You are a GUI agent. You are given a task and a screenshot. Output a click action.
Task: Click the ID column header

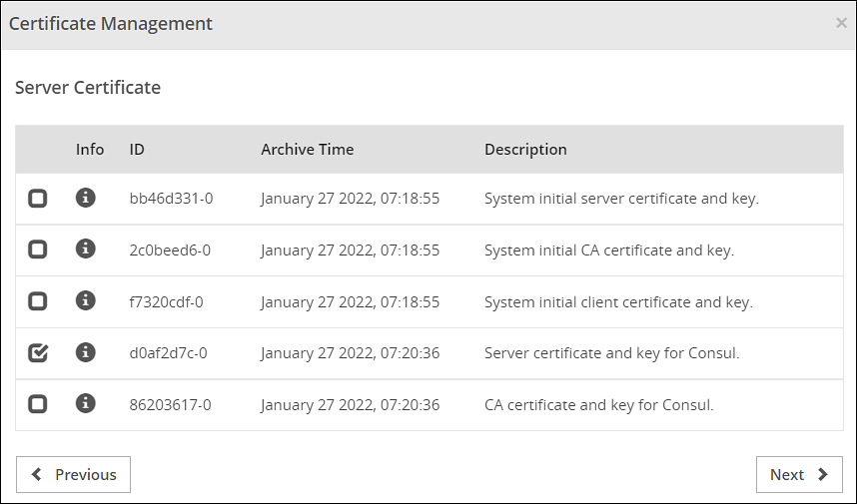pyautogui.click(x=137, y=150)
